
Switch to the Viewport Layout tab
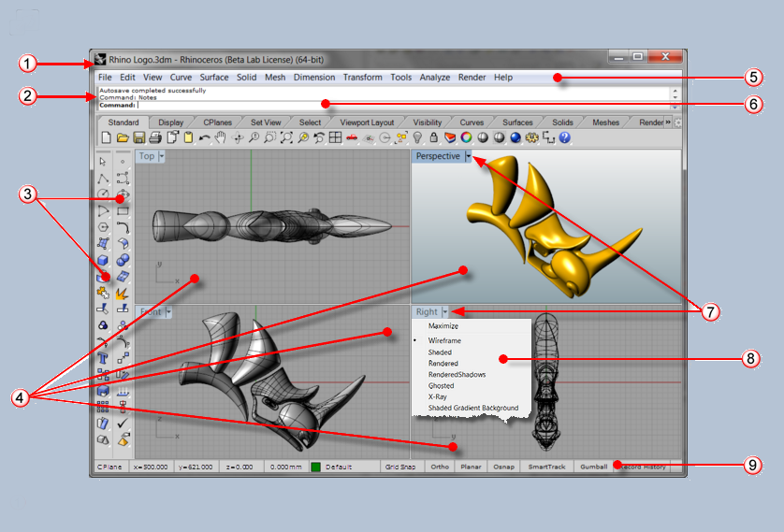pos(367,122)
